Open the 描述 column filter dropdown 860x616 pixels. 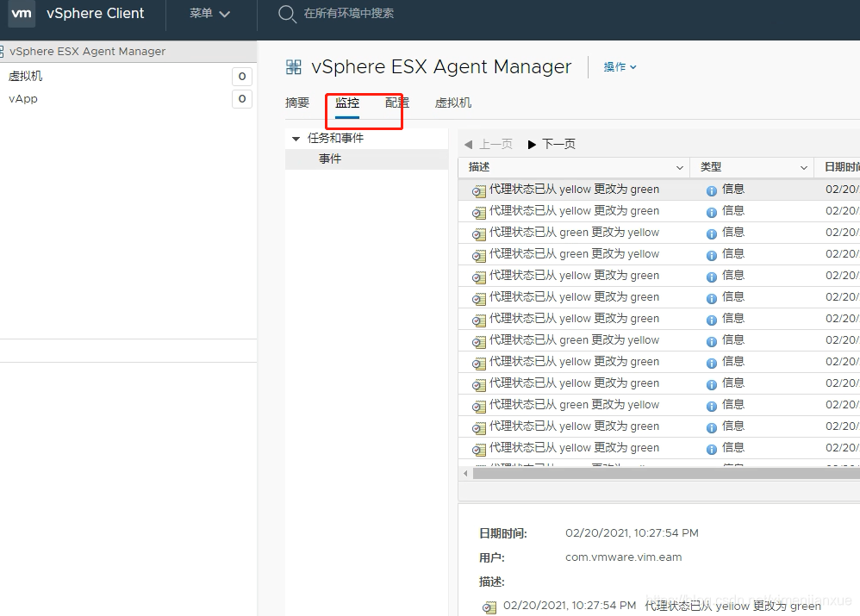click(x=680, y=168)
